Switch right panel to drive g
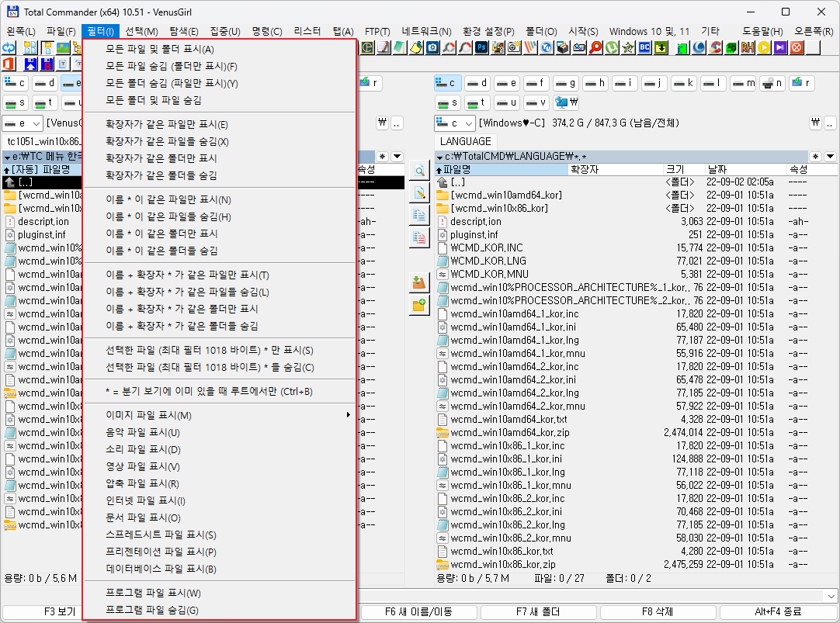This screenshot has height=623, width=840. (x=565, y=83)
